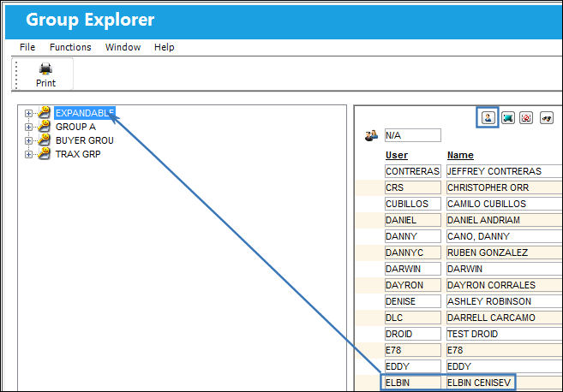Click the red circular icon button

click(x=526, y=117)
